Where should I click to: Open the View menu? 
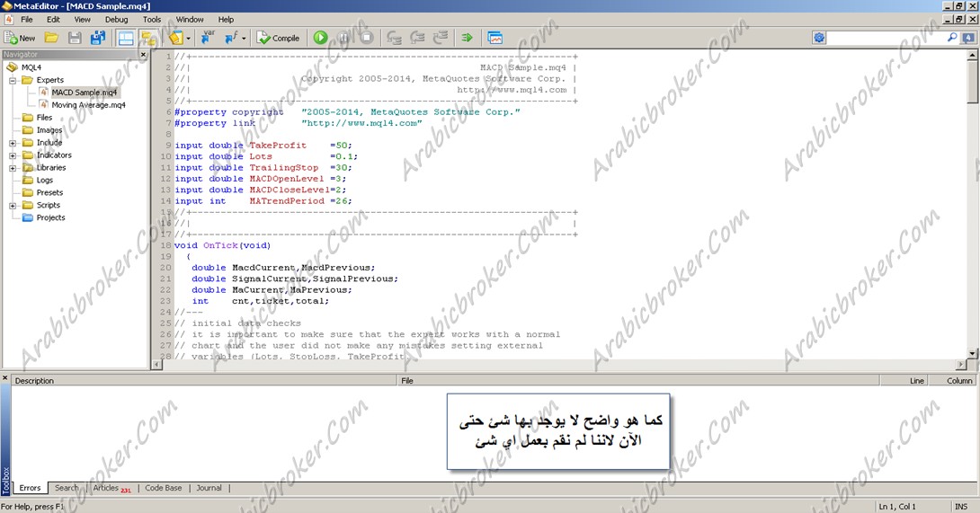click(x=83, y=20)
